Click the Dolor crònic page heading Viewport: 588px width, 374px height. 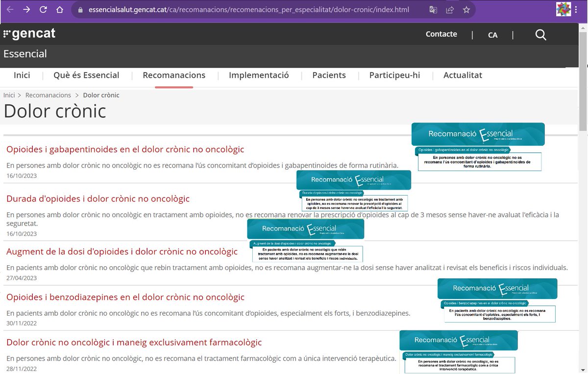(x=55, y=111)
